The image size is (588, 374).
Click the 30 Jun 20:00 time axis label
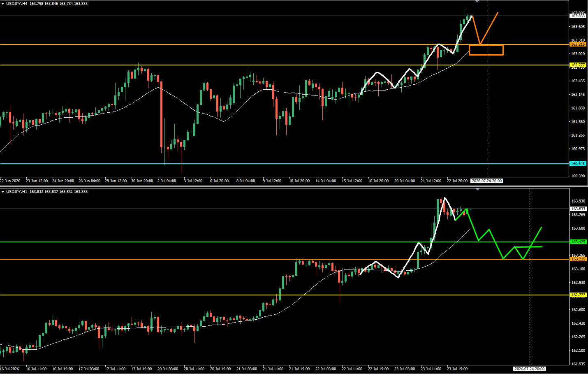point(142,181)
